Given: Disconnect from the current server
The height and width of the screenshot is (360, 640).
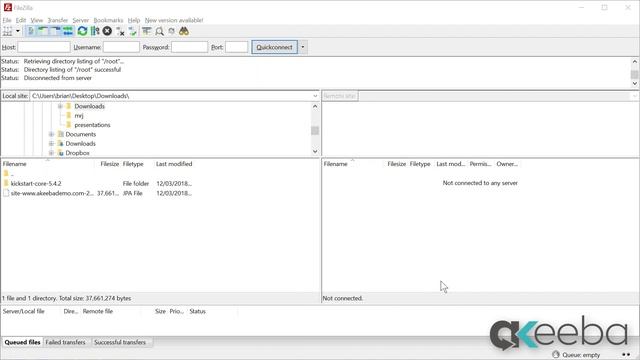Looking at the screenshot, I should [x=120, y=31].
